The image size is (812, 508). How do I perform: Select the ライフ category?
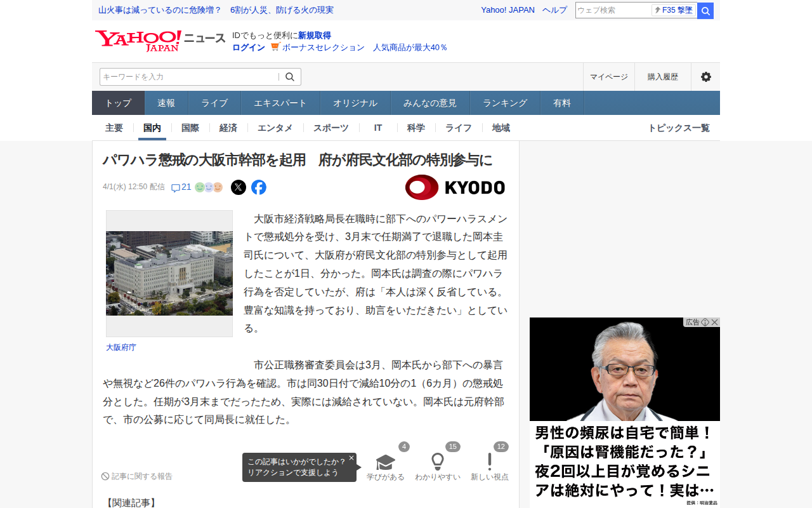point(459,128)
